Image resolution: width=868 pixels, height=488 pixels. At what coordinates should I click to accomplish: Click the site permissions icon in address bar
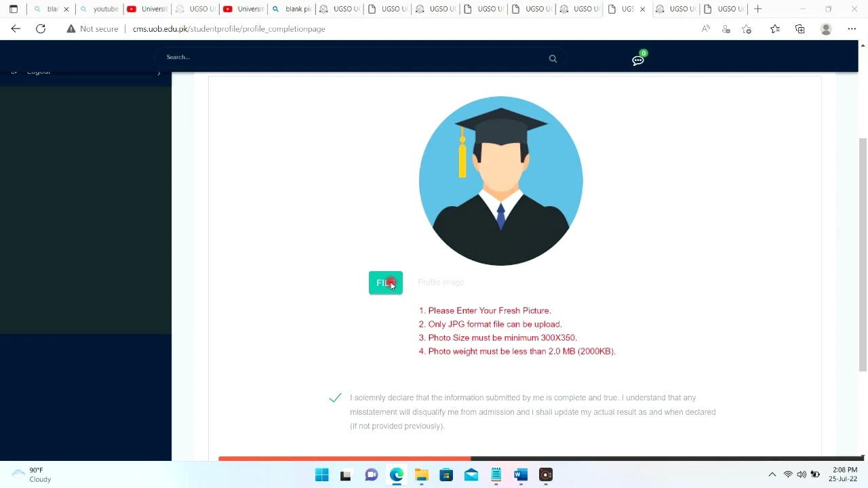(726, 29)
